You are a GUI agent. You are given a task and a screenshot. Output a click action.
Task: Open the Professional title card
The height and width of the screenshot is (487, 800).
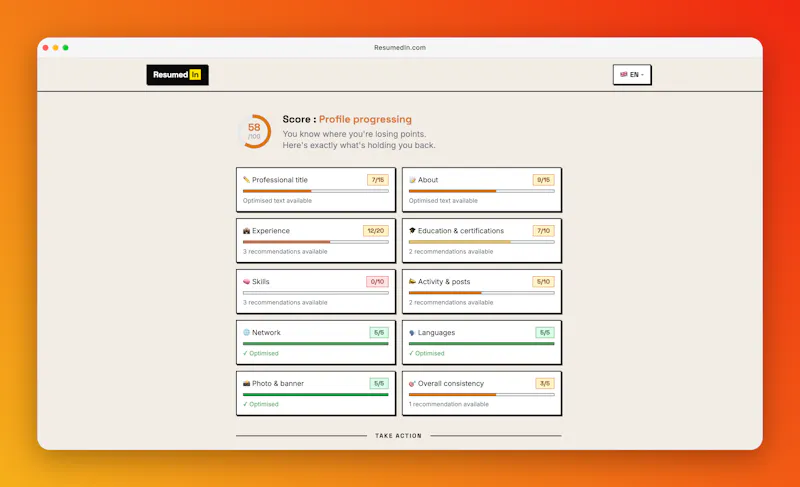pyautogui.click(x=316, y=189)
